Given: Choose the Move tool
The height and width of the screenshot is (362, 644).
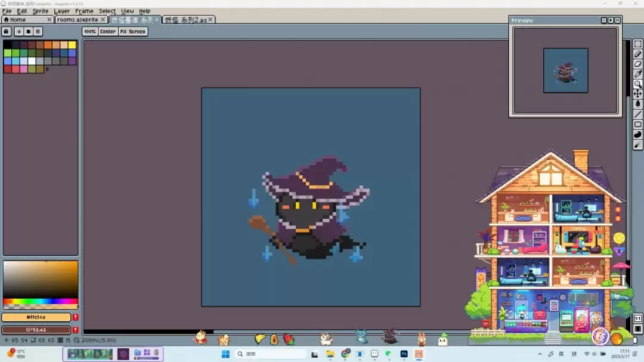Looking at the screenshot, I should 637,94.
